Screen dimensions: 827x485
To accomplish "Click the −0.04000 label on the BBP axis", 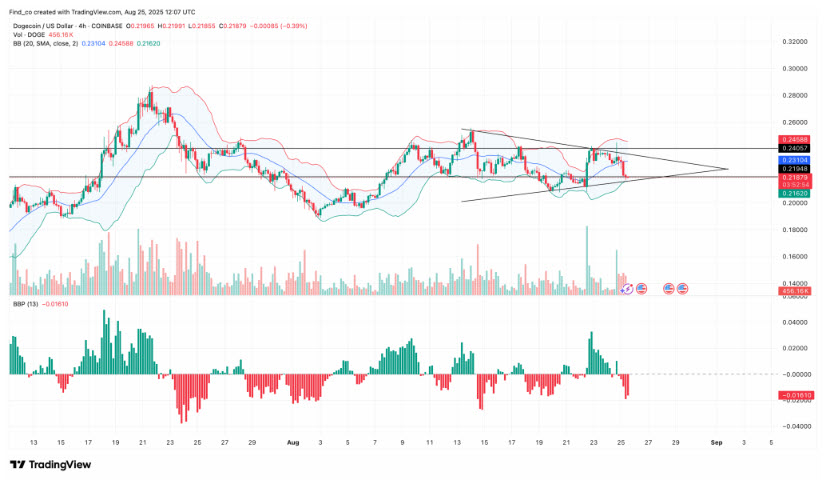I will [x=795, y=426].
